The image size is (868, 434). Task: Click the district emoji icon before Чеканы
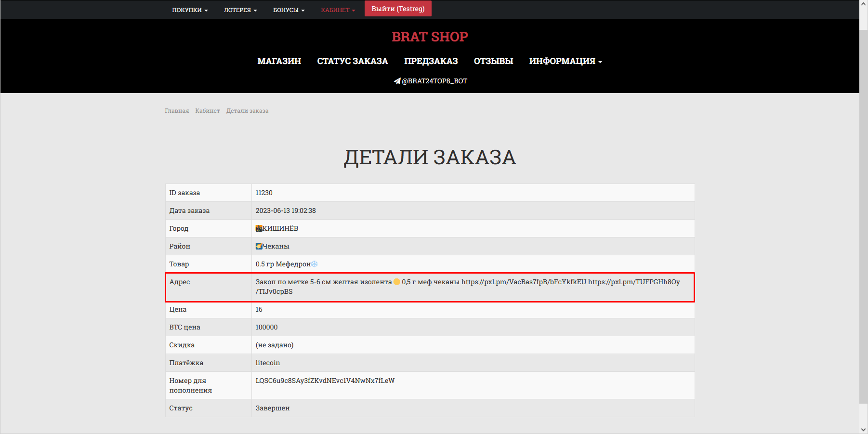pos(259,246)
